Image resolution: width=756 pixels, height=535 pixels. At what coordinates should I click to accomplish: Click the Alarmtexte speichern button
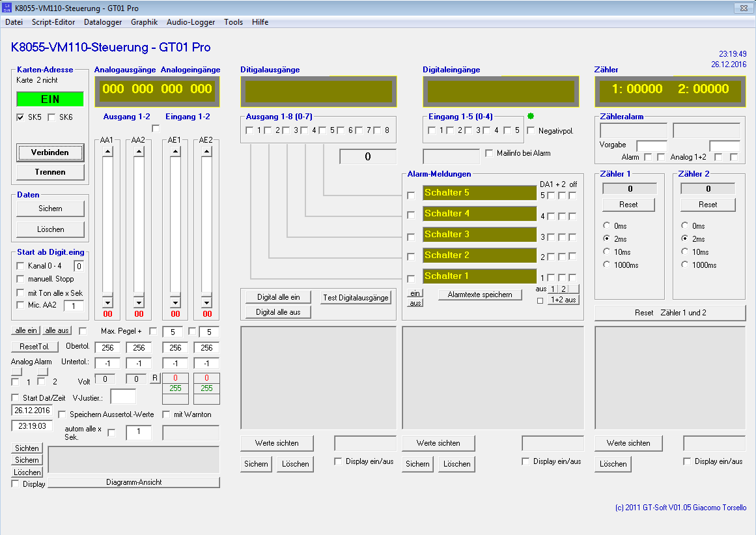pos(480,295)
